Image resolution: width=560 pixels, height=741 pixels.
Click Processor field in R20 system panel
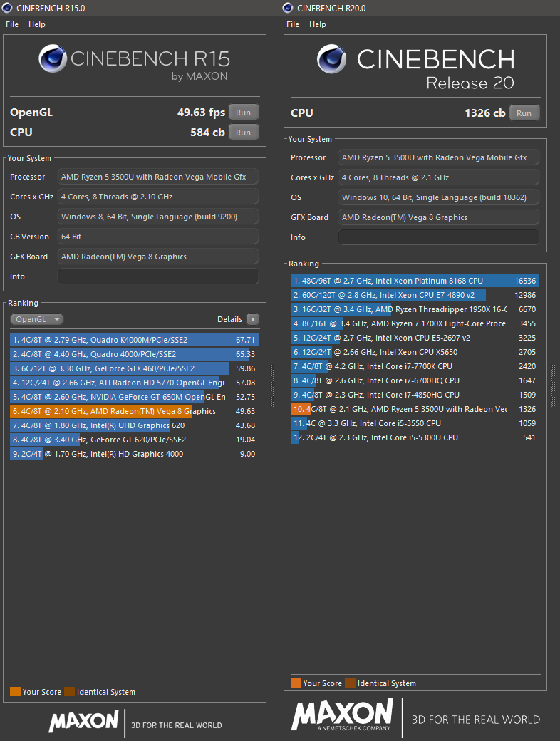(x=439, y=157)
